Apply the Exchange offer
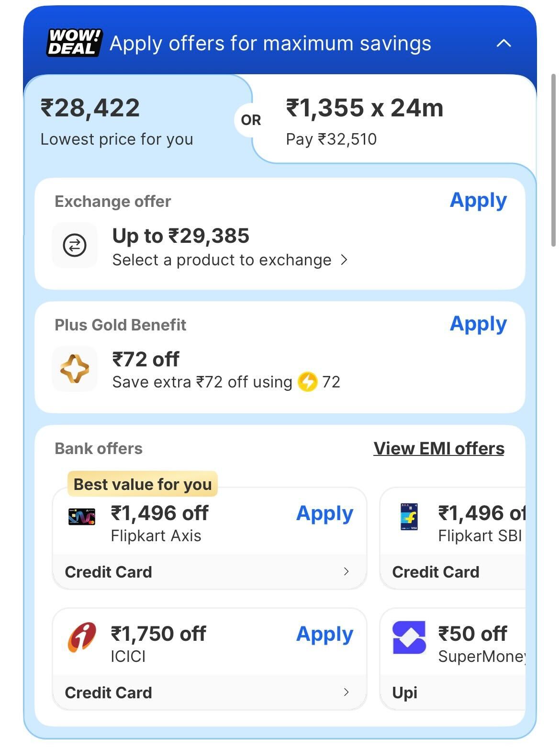560x750 pixels. pyautogui.click(x=478, y=200)
